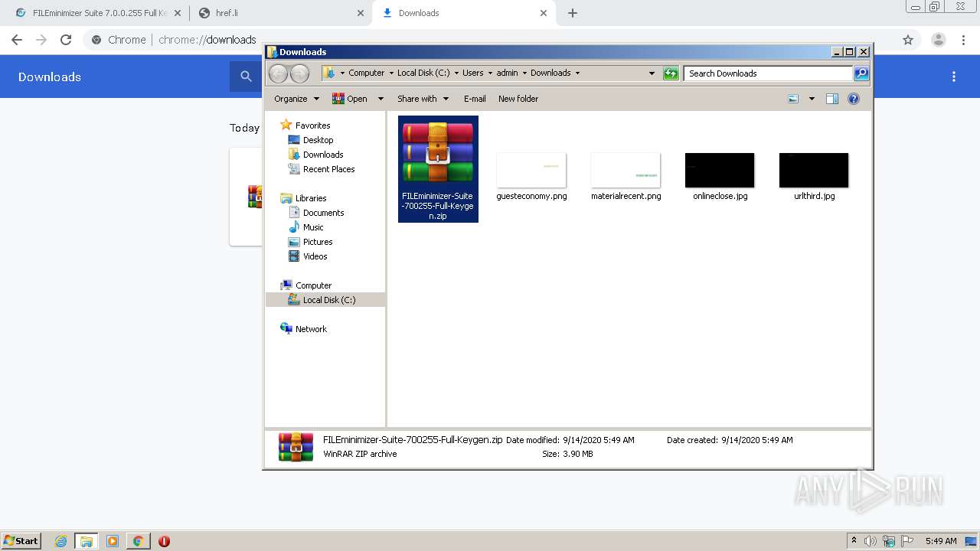
Task: Click the green refresh button in address bar
Action: click(x=671, y=73)
